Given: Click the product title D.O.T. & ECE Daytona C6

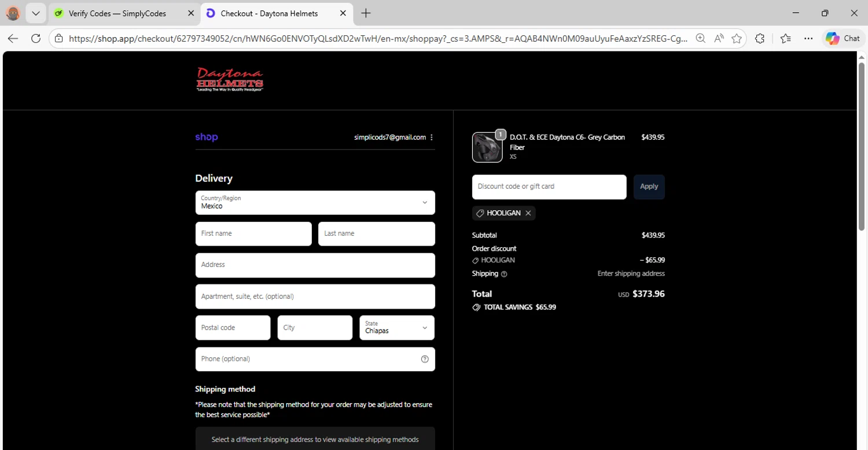Looking at the screenshot, I should click(567, 142).
